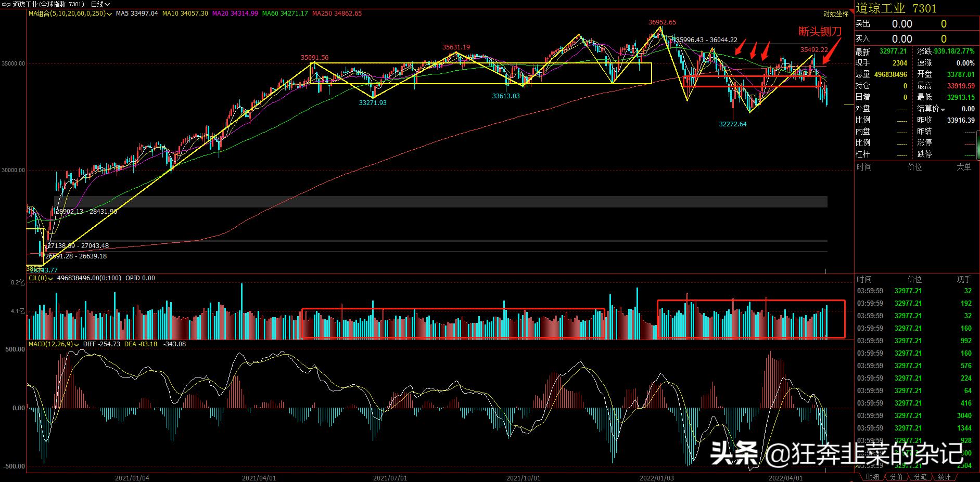Click the 道琼工业 7301 quote panel title

click(x=896, y=8)
